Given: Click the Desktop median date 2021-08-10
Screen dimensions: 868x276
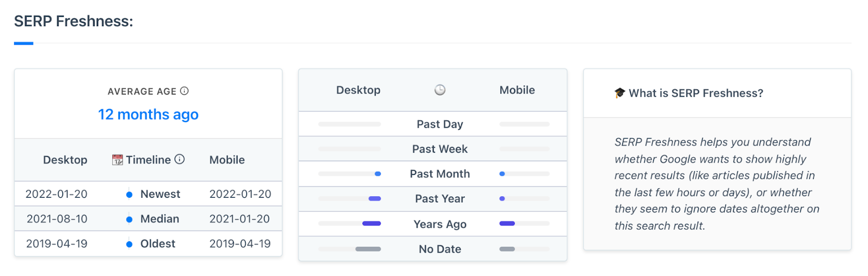Looking at the screenshot, I should click(x=57, y=219).
